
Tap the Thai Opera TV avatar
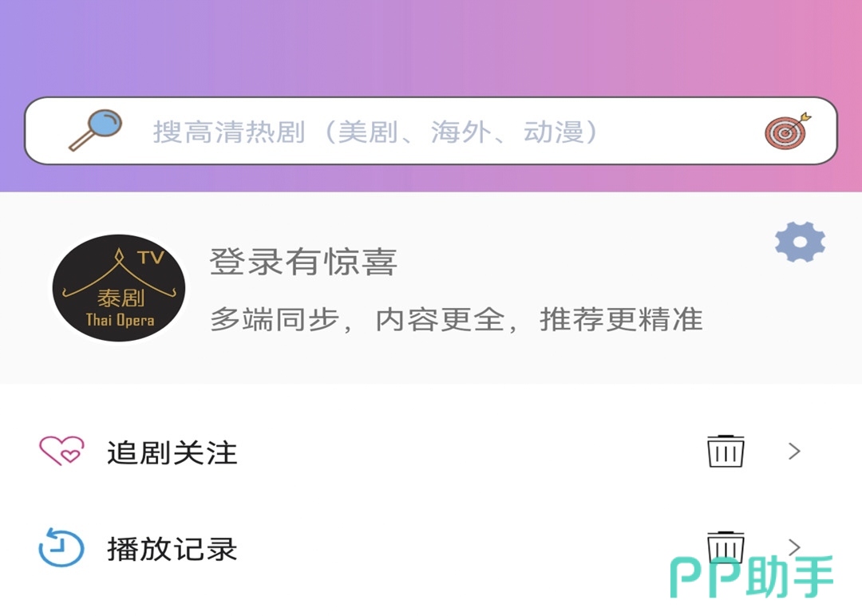tap(119, 288)
